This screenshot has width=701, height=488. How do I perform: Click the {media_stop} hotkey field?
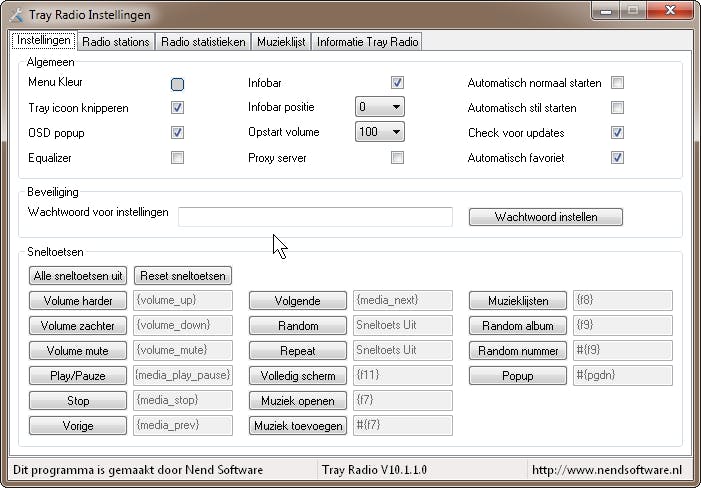click(x=183, y=400)
